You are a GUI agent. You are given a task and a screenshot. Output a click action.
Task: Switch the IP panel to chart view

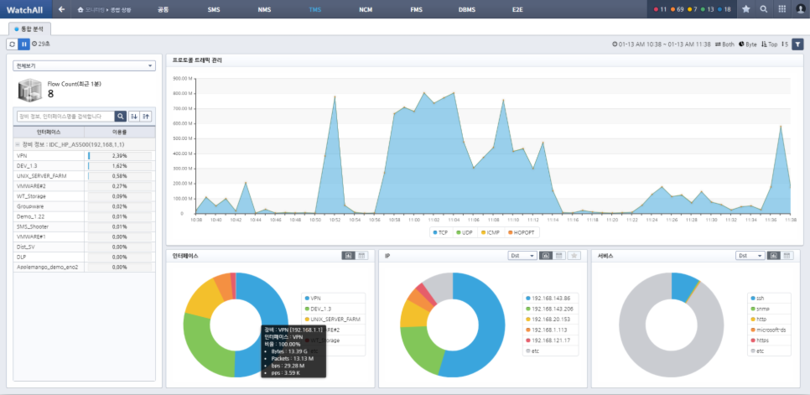pos(546,256)
